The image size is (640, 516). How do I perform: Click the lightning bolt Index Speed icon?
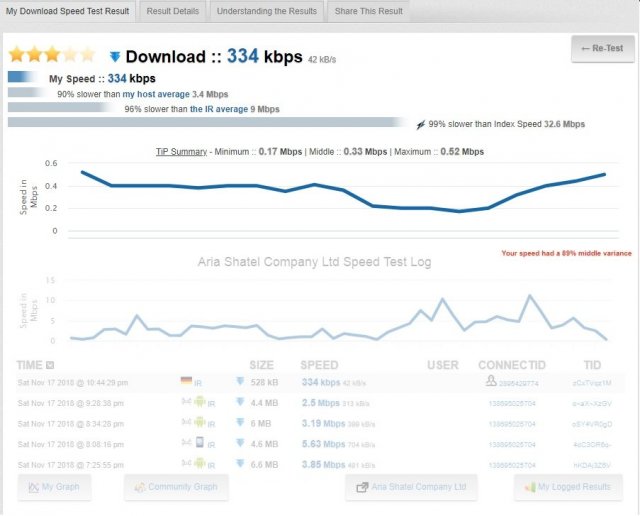pos(420,124)
